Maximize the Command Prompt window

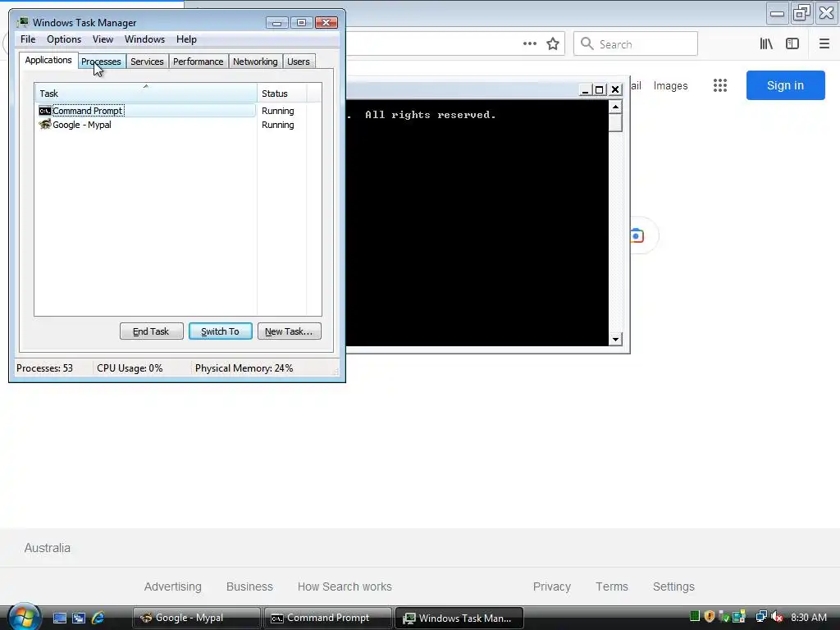(600, 89)
